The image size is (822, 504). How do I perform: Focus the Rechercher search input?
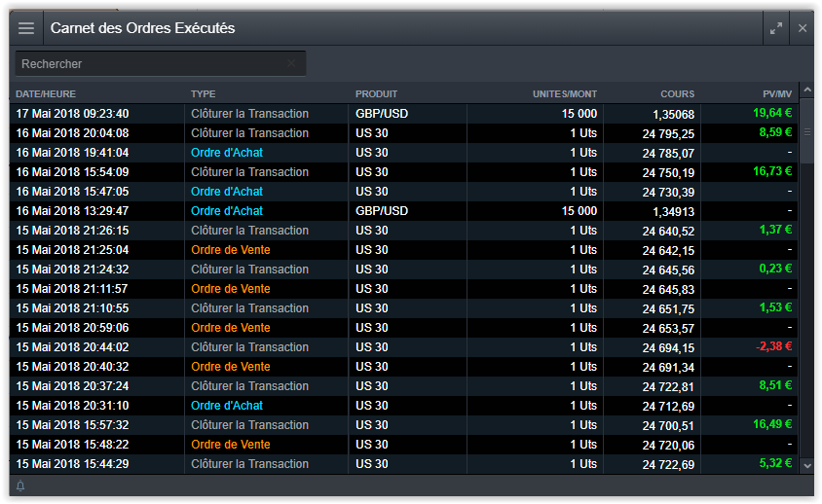coord(161,64)
